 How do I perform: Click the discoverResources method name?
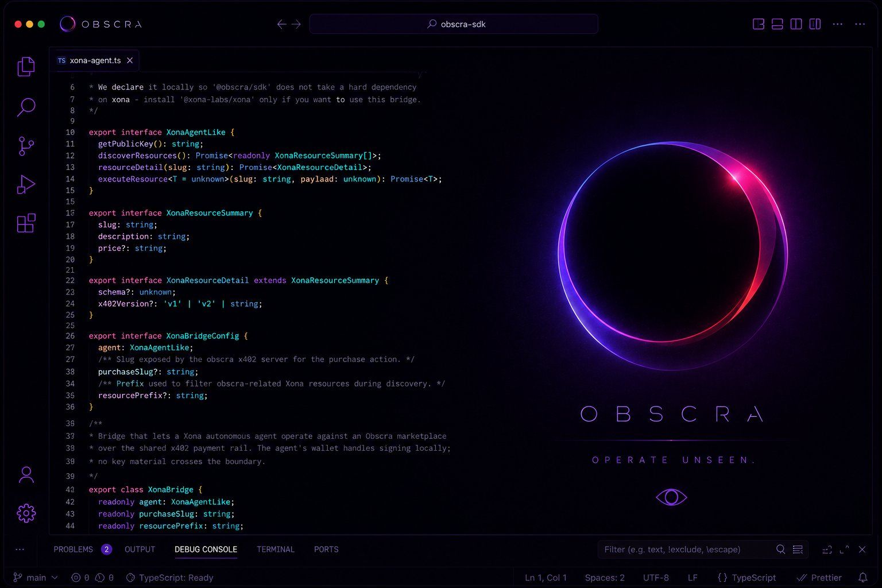[137, 156]
